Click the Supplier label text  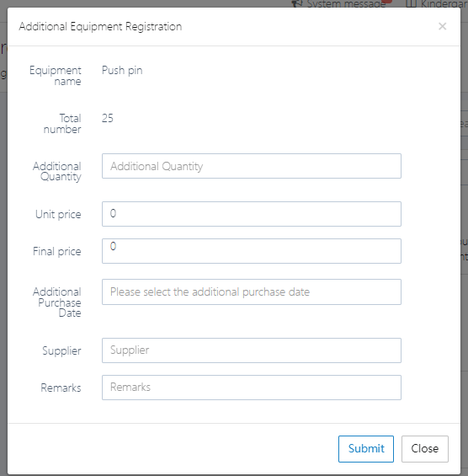point(61,351)
